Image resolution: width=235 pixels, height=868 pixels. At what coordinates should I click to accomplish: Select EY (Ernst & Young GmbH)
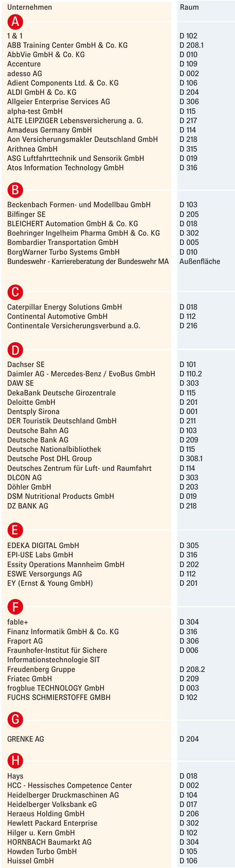pos(50,583)
